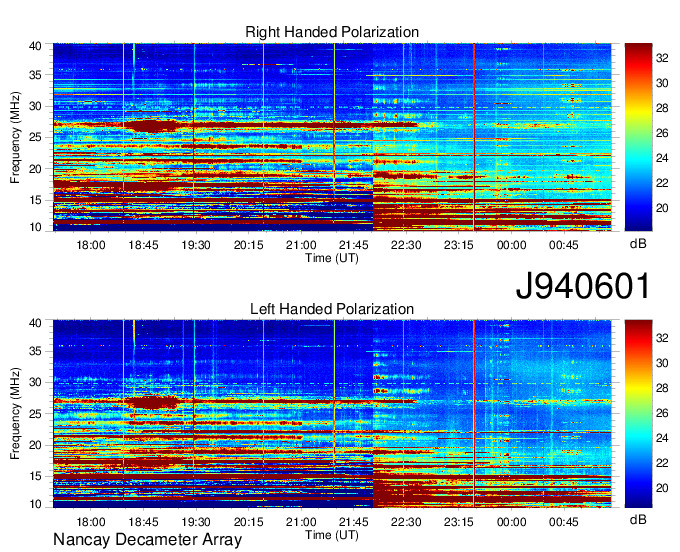Click the '21:00' time tick under Right Handed plot

point(301,245)
